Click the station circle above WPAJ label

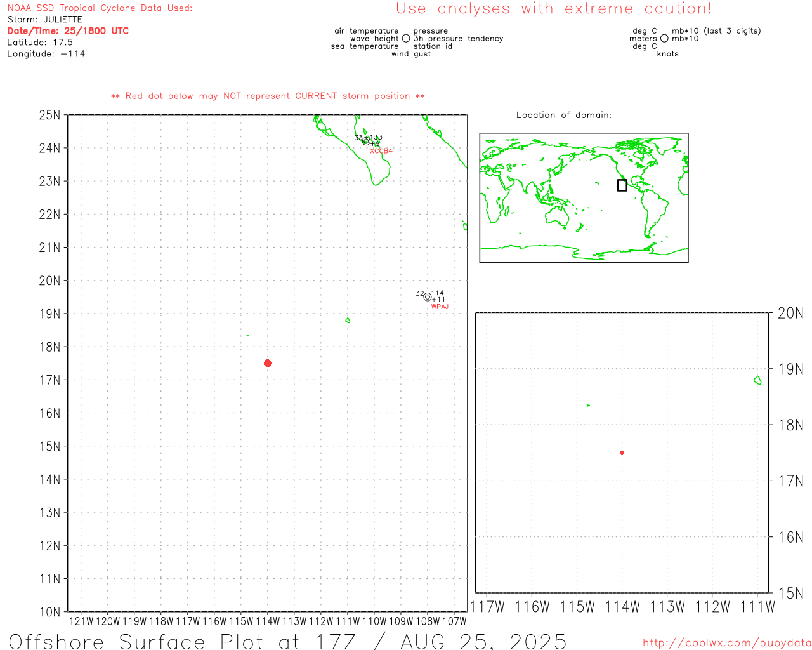[428, 296]
